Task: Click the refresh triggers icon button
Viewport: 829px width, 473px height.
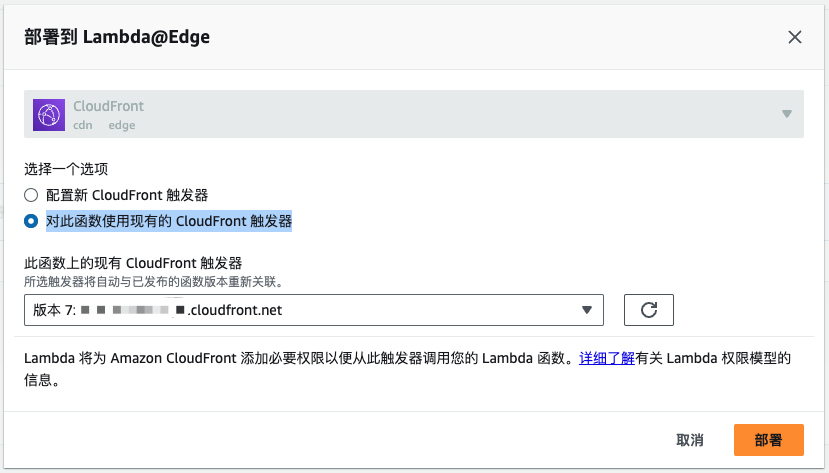Action: click(x=648, y=310)
